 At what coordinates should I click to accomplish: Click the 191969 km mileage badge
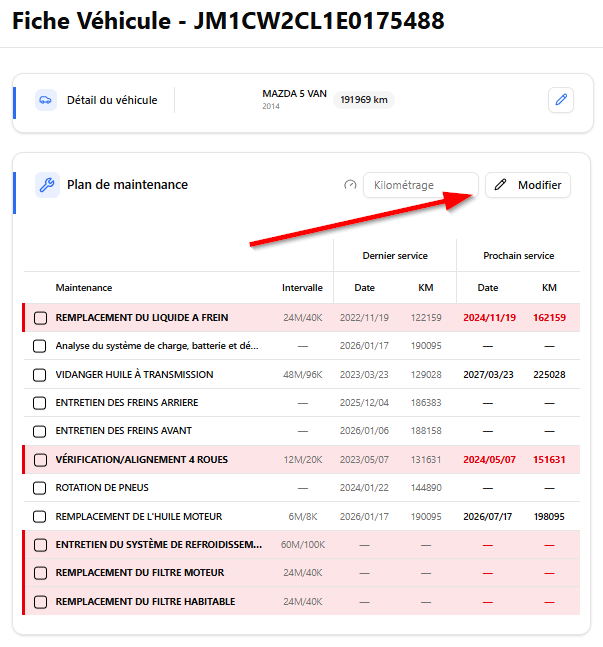point(363,100)
